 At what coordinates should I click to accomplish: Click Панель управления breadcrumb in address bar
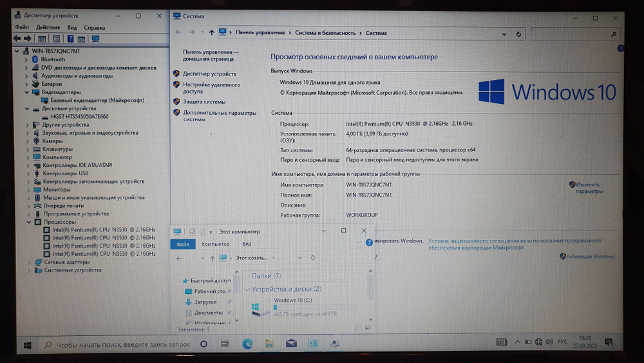(260, 32)
